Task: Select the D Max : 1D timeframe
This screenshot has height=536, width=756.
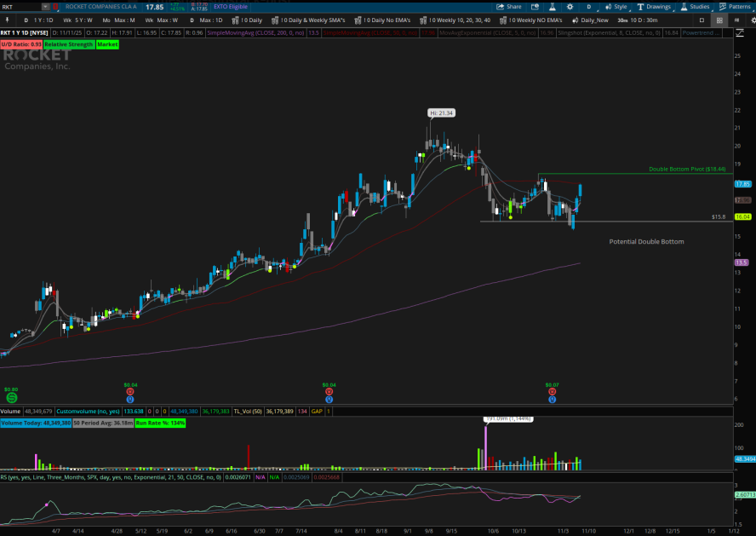Action: 206,20
